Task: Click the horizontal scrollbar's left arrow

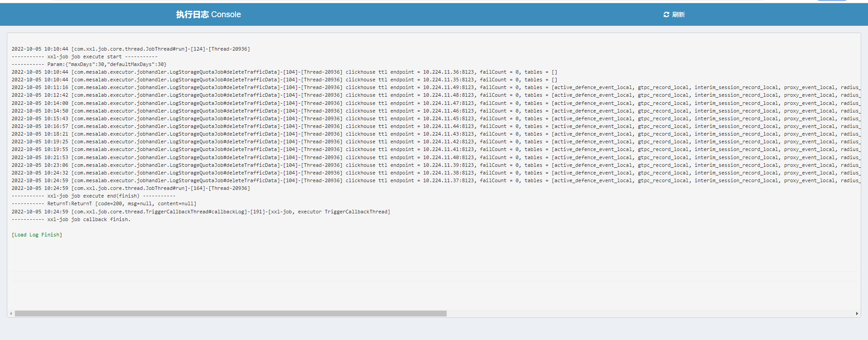Action: [x=11, y=313]
